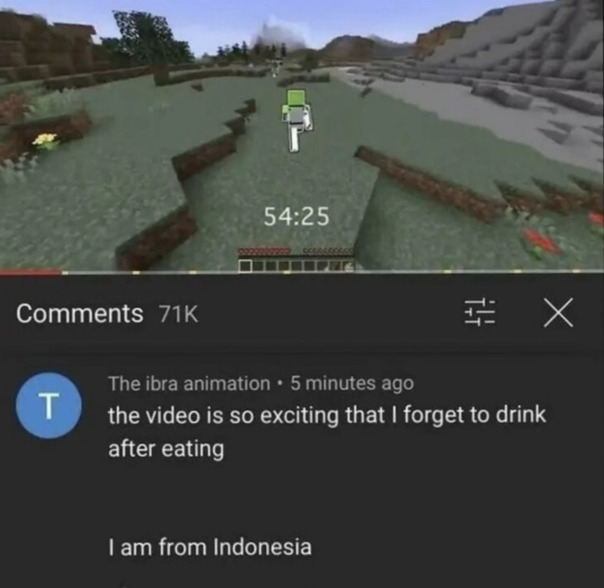Jump to the unplayed gray part of progress bar
The height and width of the screenshot is (588, 604).
point(332,273)
